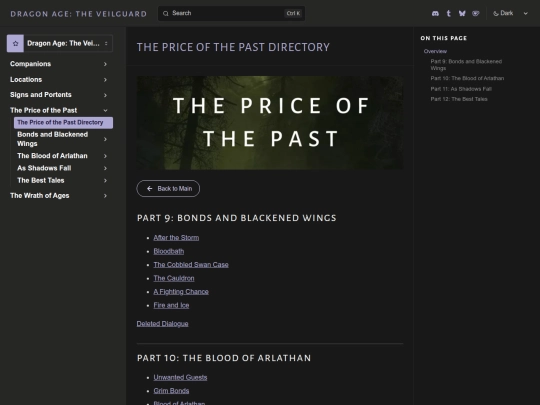Click the left arrow icon in Back to Main
Screen dimensions: 540x405
[149, 189]
